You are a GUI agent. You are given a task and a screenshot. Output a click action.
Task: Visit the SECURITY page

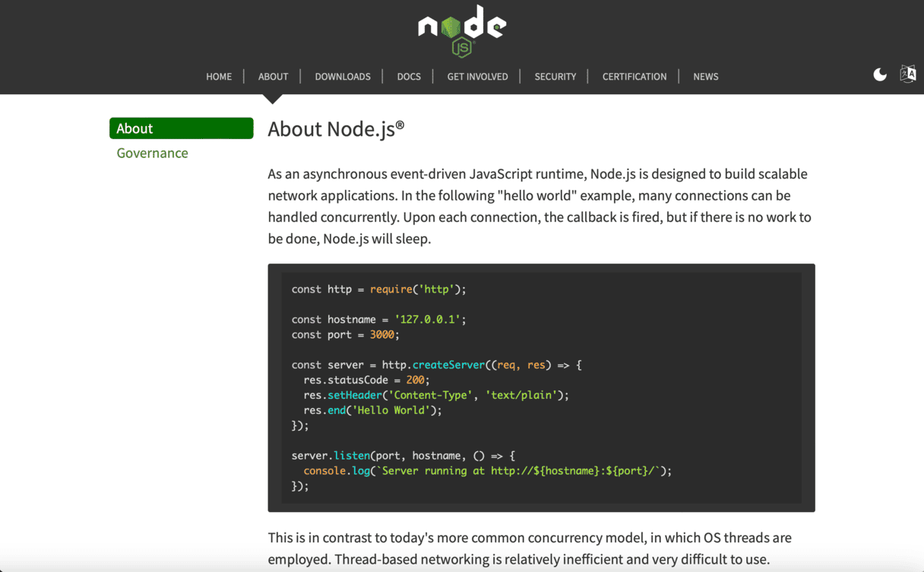point(555,77)
